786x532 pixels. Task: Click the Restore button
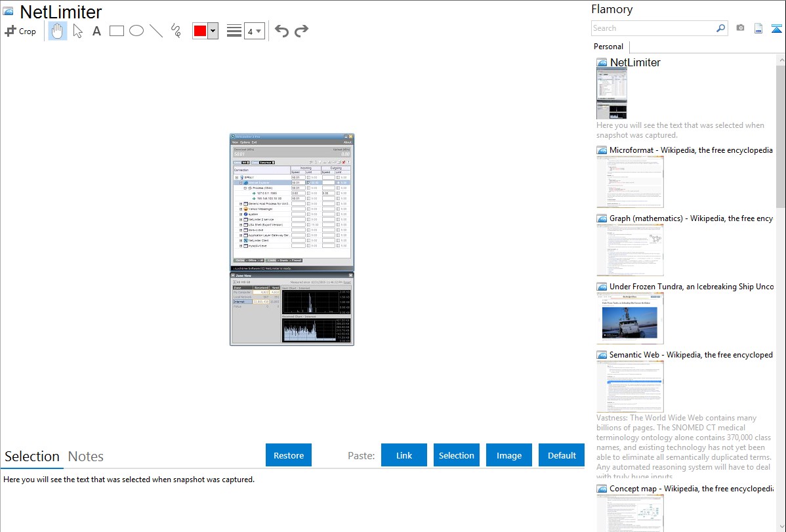click(x=289, y=455)
